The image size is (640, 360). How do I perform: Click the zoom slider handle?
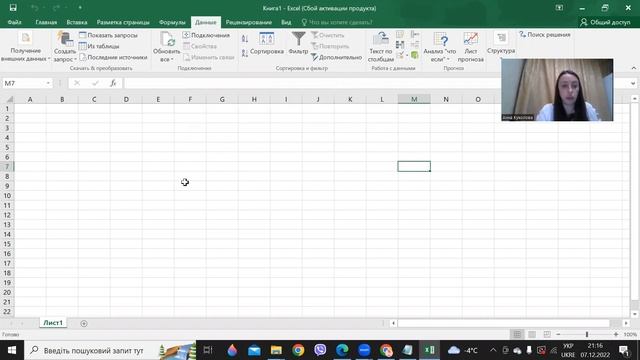coord(587,334)
